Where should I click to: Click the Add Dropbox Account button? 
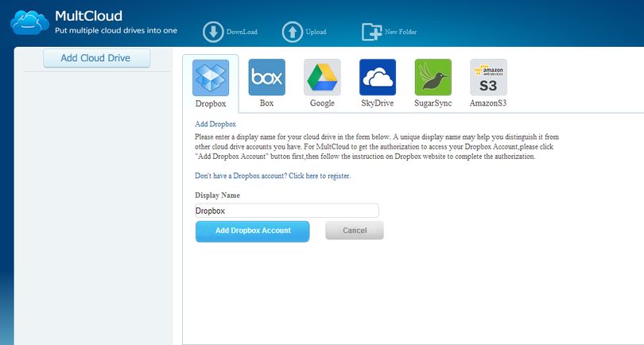(x=252, y=231)
